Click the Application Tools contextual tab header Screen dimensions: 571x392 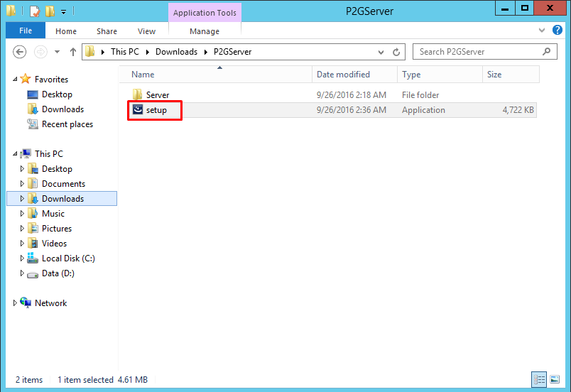205,13
